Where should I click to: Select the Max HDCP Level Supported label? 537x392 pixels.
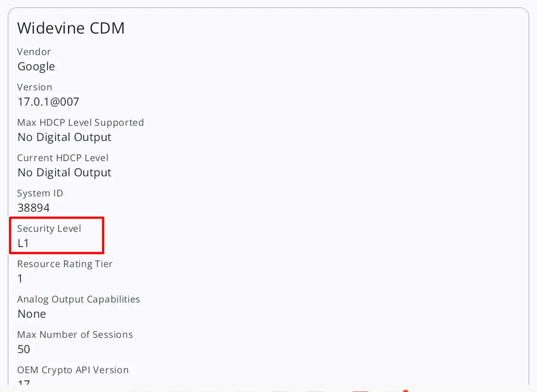click(81, 123)
